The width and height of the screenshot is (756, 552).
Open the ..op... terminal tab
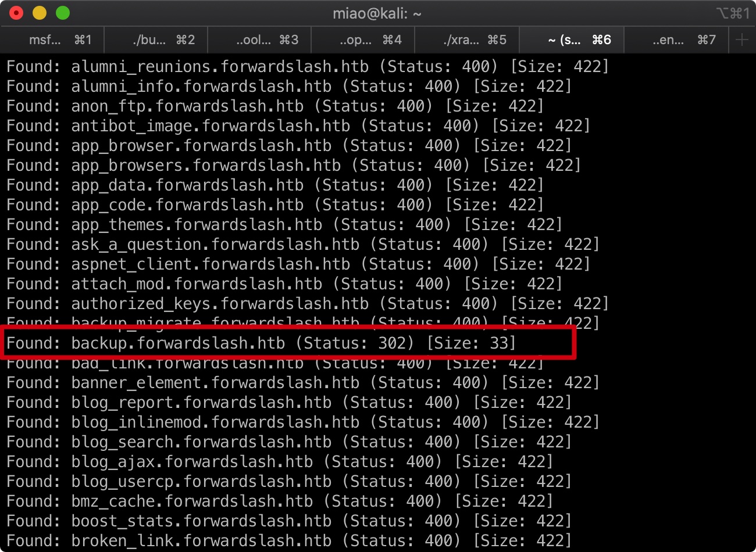363,40
